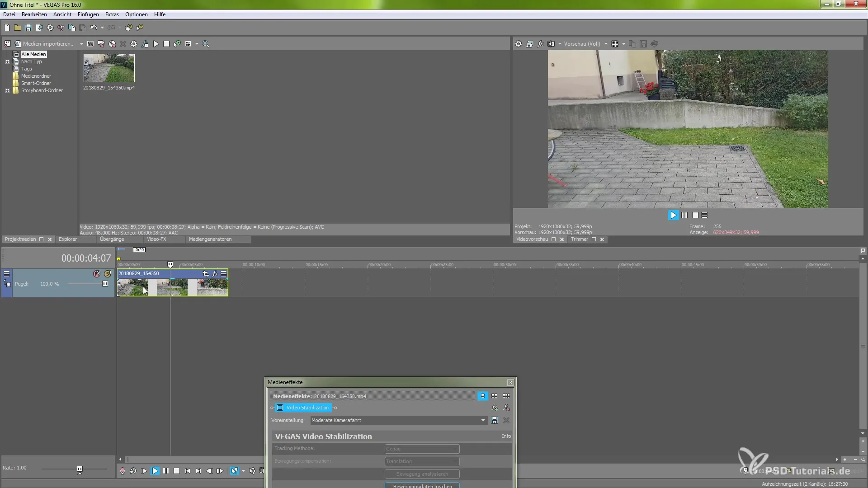The width and height of the screenshot is (868, 488).
Task: Copy selection with the main toolbar copy icon
Action: click(72, 28)
